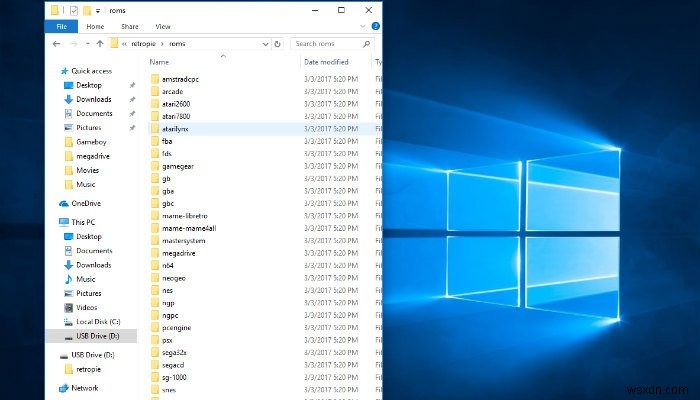Click the Forward navigation arrow
This screenshot has width=700, height=400.
coord(74,44)
